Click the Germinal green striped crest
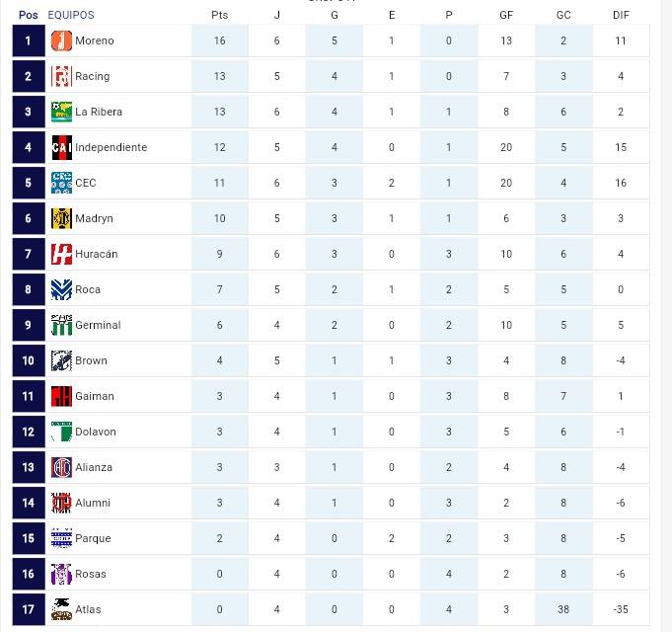 tap(61, 326)
